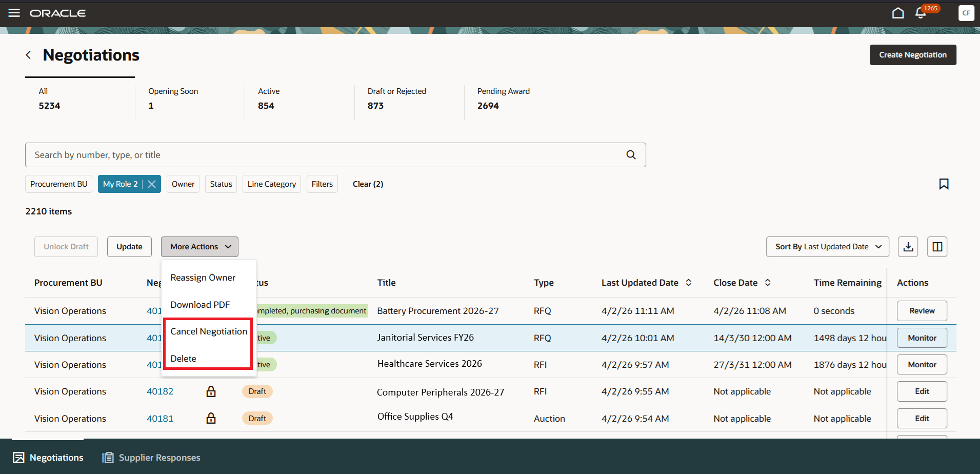Open the navigation hamburger menu
Viewport: 980px width, 474px height.
[14, 13]
